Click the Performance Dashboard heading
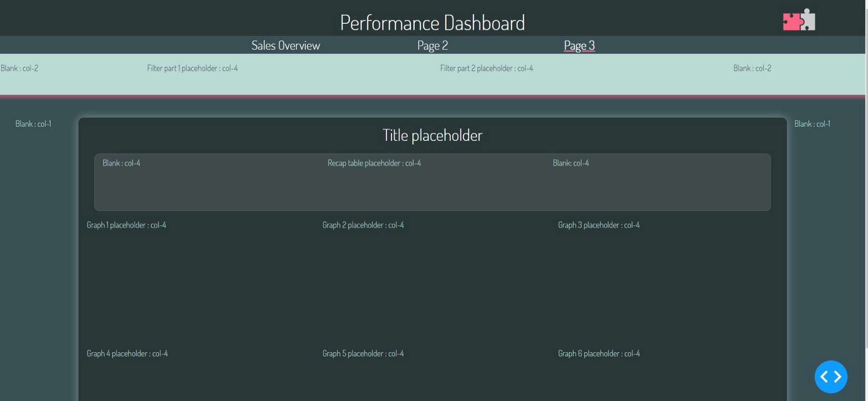This screenshot has width=868, height=401. (x=432, y=23)
